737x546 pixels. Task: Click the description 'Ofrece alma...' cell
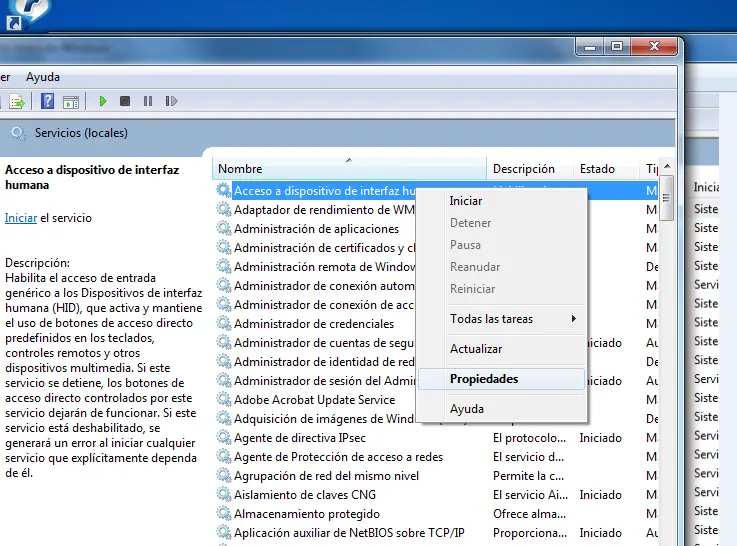[529, 514]
